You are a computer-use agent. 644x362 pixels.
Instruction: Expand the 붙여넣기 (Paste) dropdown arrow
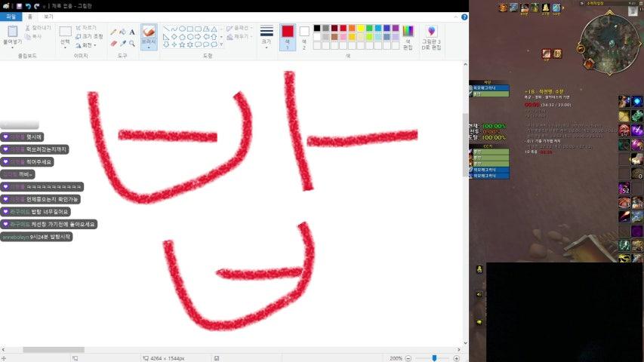[12, 48]
